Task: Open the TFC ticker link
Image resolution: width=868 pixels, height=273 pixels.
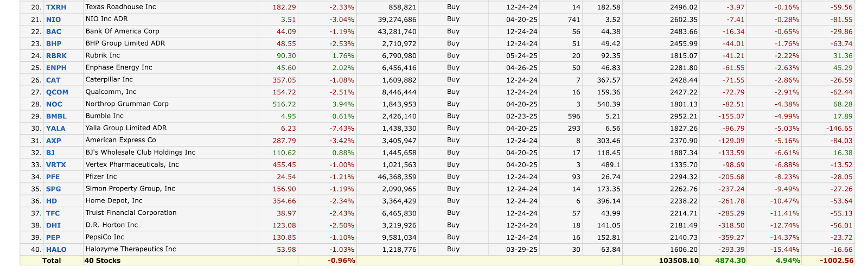Action: (x=53, y=213)
